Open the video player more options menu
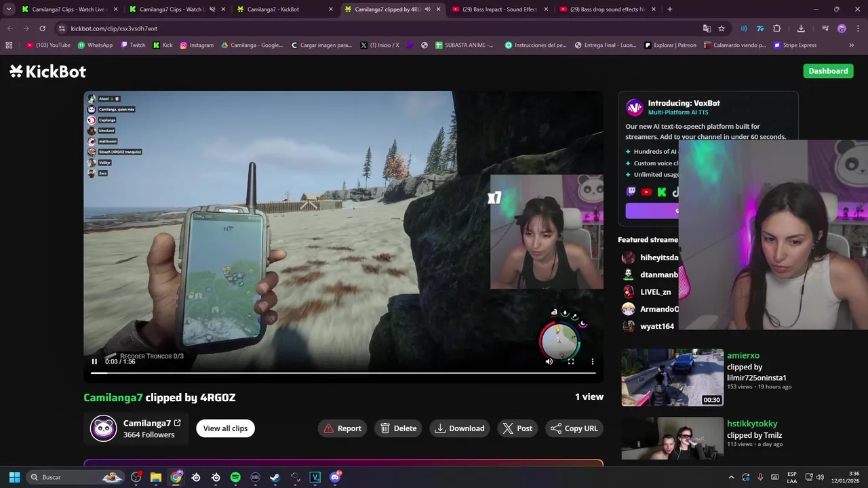Viewport: 868px width, 488px height. point(593,361)
